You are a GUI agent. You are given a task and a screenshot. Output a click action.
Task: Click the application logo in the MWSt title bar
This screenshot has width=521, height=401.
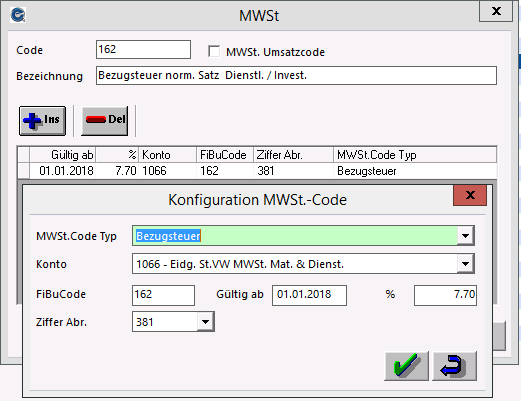coord(18,15)
